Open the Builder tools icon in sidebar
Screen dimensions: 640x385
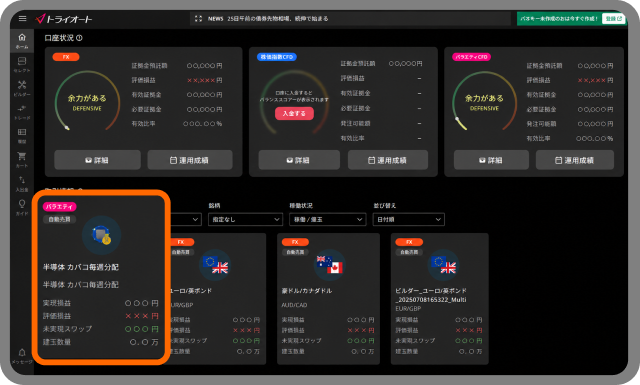tap(22, 88)
